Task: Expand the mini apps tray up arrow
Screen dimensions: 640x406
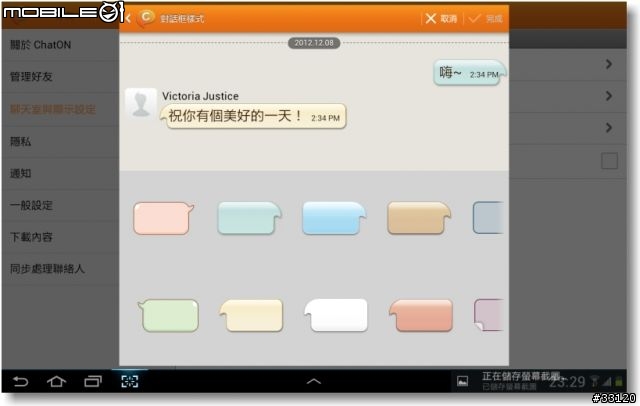Action: click(313, 382)
